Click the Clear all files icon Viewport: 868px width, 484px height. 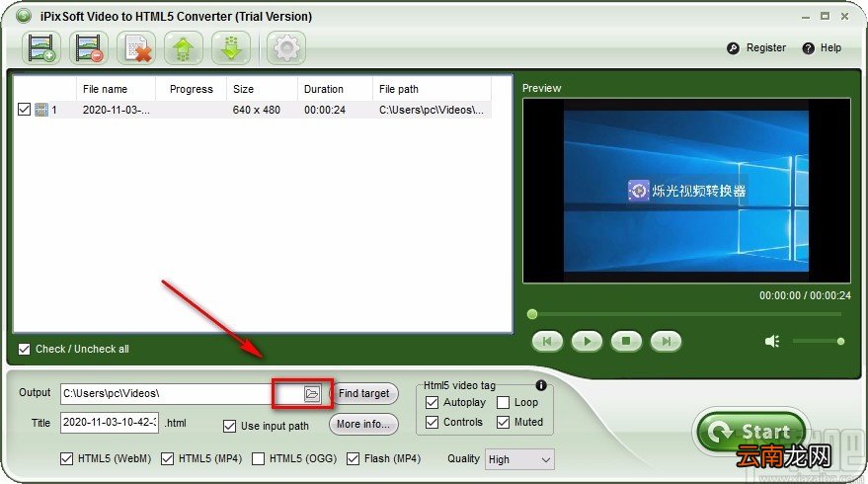(x=136, y=47)
